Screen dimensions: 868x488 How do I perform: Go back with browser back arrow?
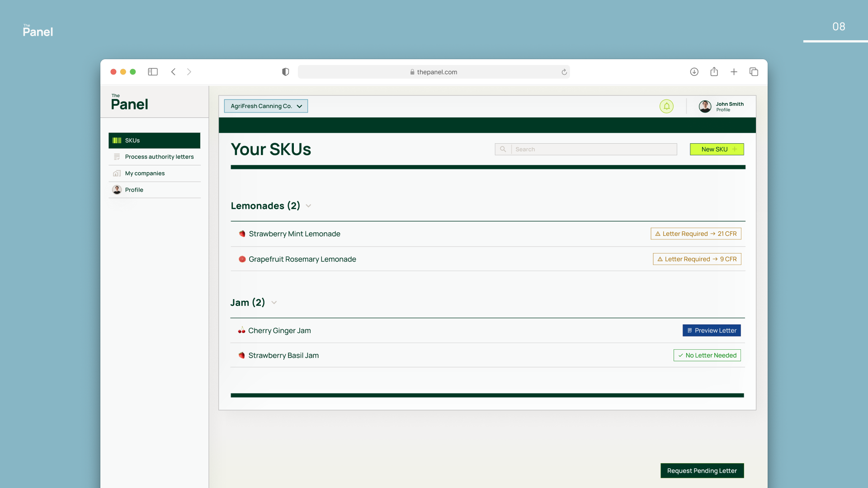coord(173,72)
